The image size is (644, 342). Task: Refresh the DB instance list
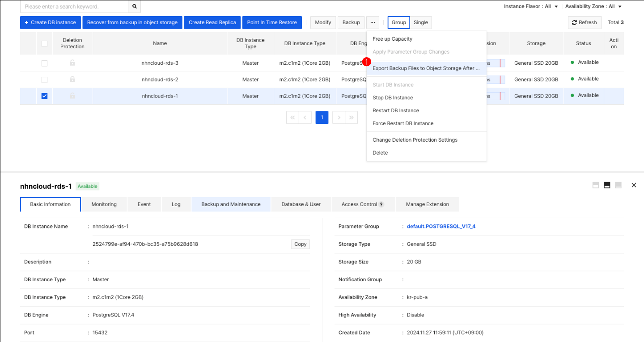[585, 22]
